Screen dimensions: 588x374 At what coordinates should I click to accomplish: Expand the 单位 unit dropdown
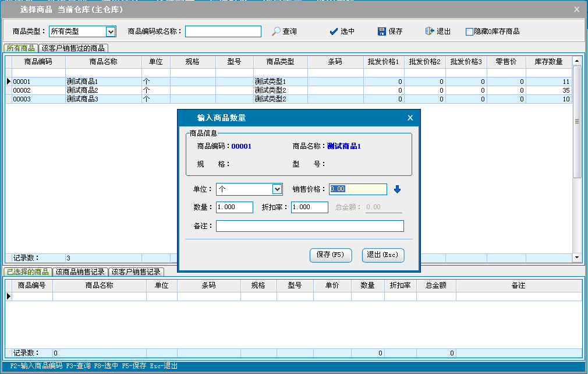(x=277, y=189)
